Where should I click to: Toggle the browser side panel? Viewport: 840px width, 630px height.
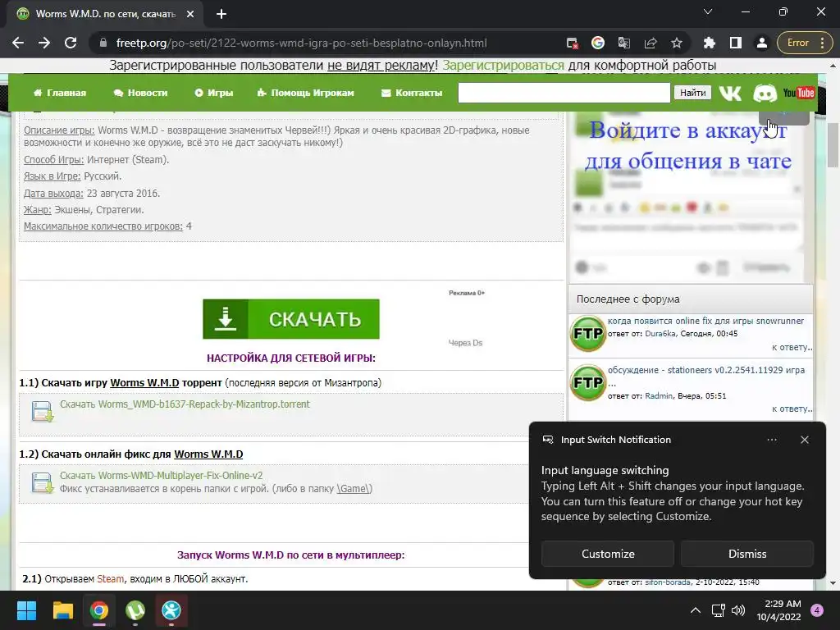tap(736, 43)
